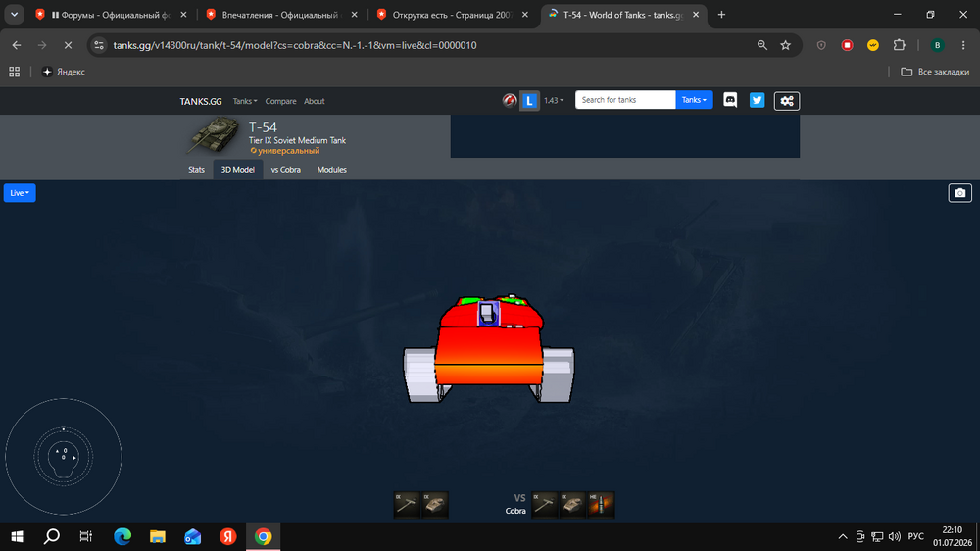Screen dimensions: 980x551
Task: Switch to the Открутка есть browser tab
Action: [453, 15]
